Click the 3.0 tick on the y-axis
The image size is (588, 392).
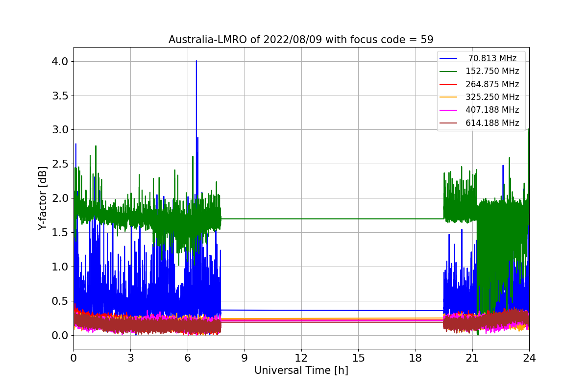(61, 130)
